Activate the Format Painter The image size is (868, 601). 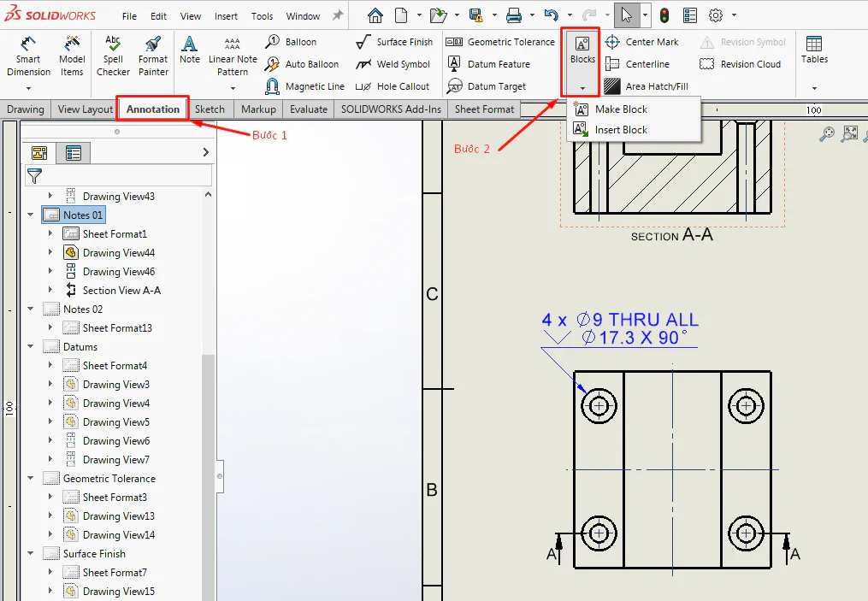153,56
